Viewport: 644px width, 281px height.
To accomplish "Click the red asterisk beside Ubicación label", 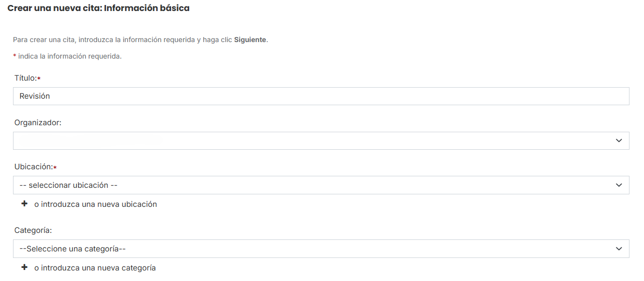I will (55, 167).
